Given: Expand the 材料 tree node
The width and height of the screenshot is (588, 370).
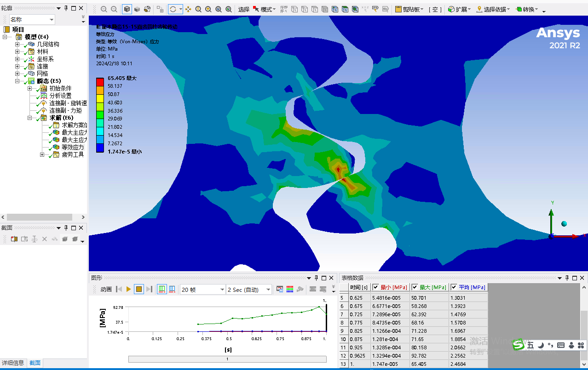Looking at the screenshot, I should coord(17,51).
